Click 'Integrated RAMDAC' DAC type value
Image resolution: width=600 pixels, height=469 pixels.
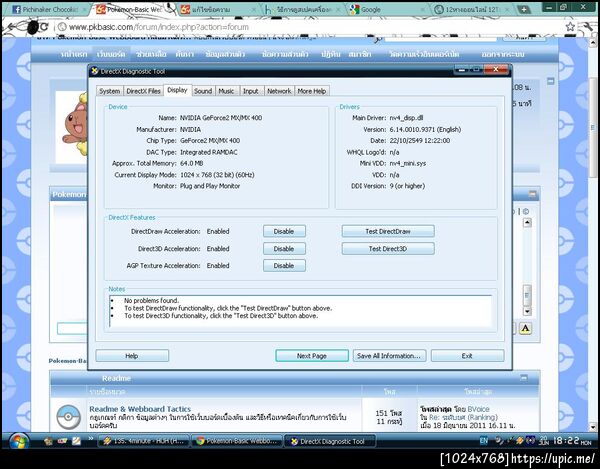(x=209, y=152)
